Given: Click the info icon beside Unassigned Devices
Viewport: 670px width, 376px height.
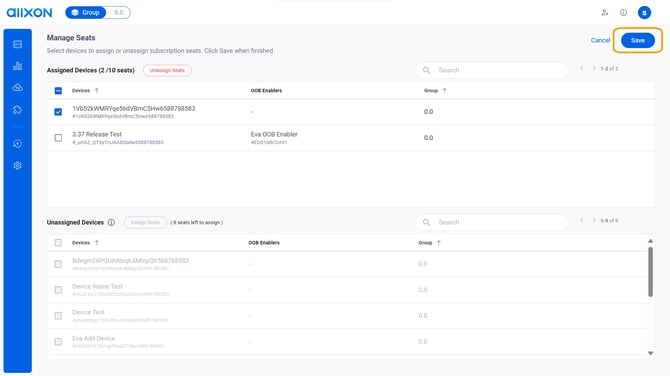Looking at the screenshot, I should click(x=111, y=223).
